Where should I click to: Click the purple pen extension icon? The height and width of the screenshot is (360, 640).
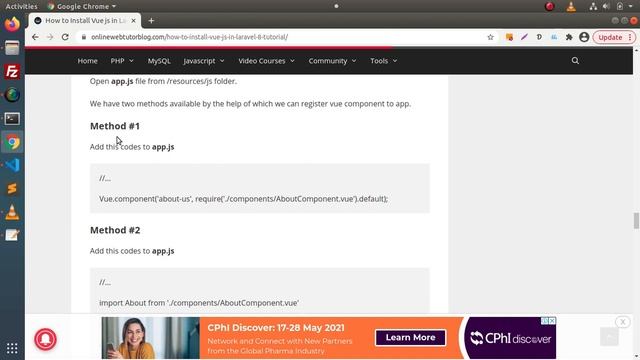pos(524,37)
